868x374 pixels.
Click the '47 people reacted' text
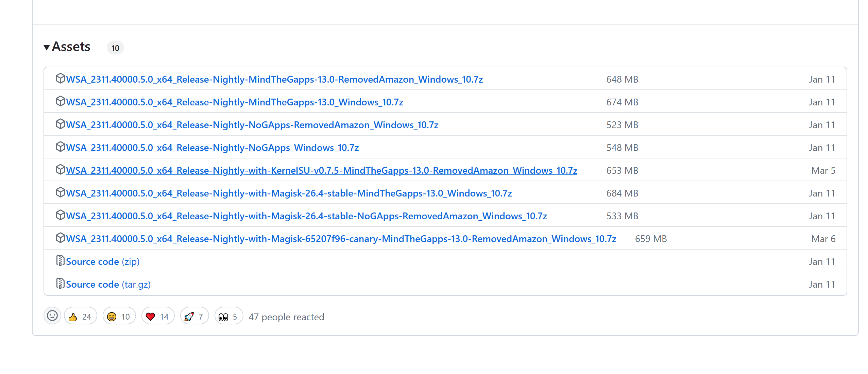coord(286,317)
